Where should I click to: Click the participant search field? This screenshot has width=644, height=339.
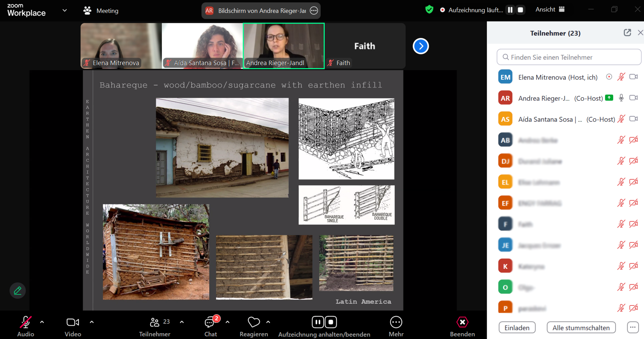pyautogui.click(x=569, y=57)
